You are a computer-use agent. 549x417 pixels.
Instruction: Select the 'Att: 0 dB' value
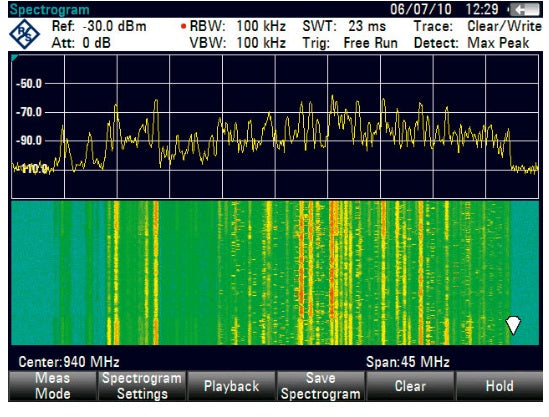click(81, 43)
